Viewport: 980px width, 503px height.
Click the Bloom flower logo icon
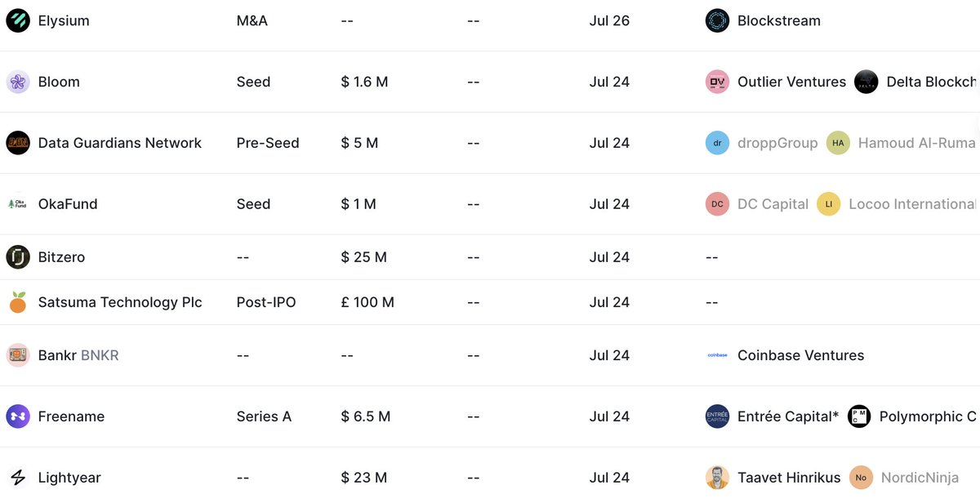tap(18, 82)
